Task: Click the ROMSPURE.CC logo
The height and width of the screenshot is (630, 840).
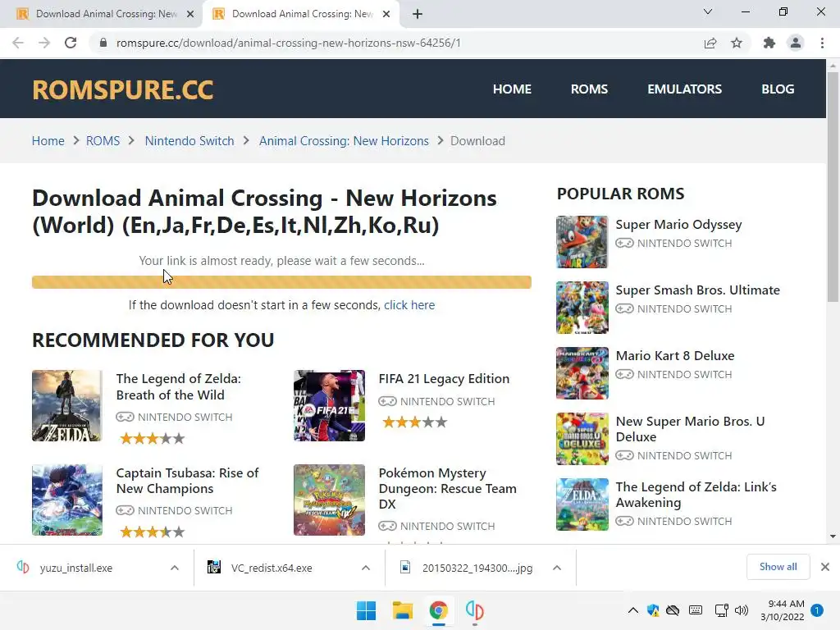Action: (x=123, y=89)
